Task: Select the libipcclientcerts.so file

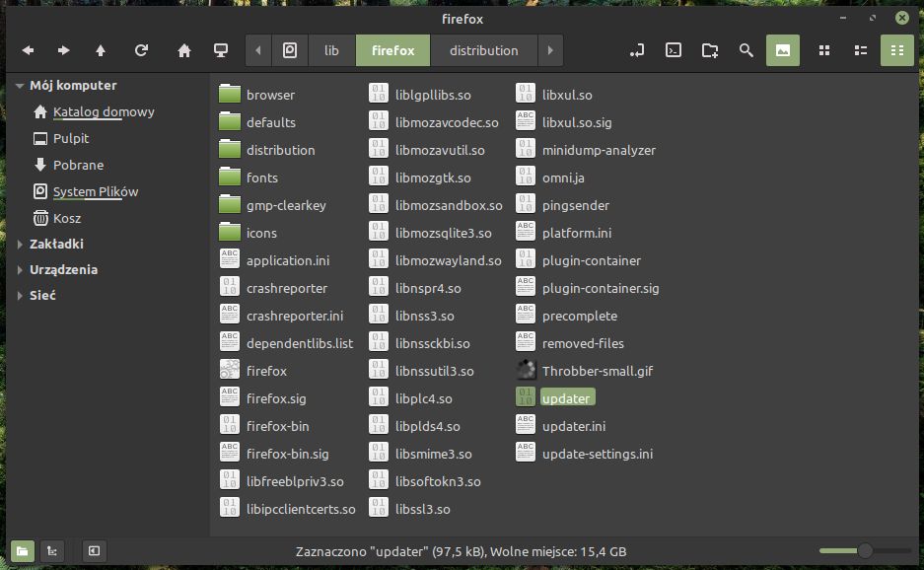Action: 288,509
